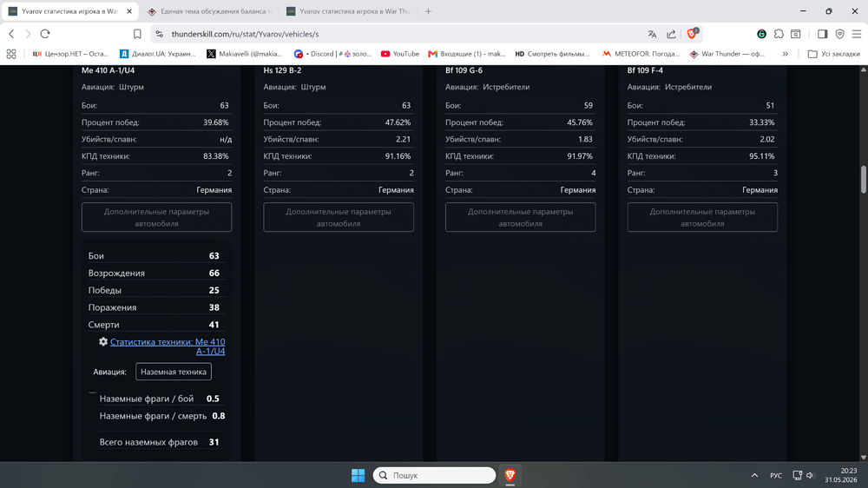Bookmark this page with the bookmark icon
Image resolution: width=868 pixels, height=488 pixels.
tap(137, 34)
